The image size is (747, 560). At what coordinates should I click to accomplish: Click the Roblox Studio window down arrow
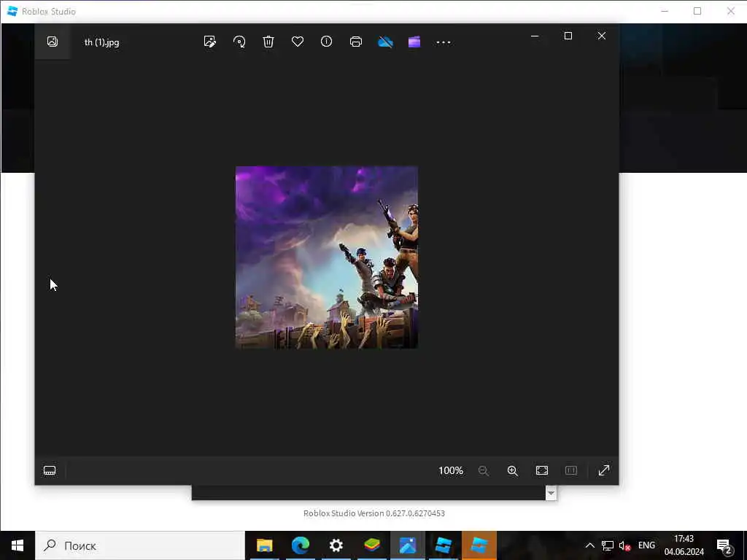click(x=551, y=493)
